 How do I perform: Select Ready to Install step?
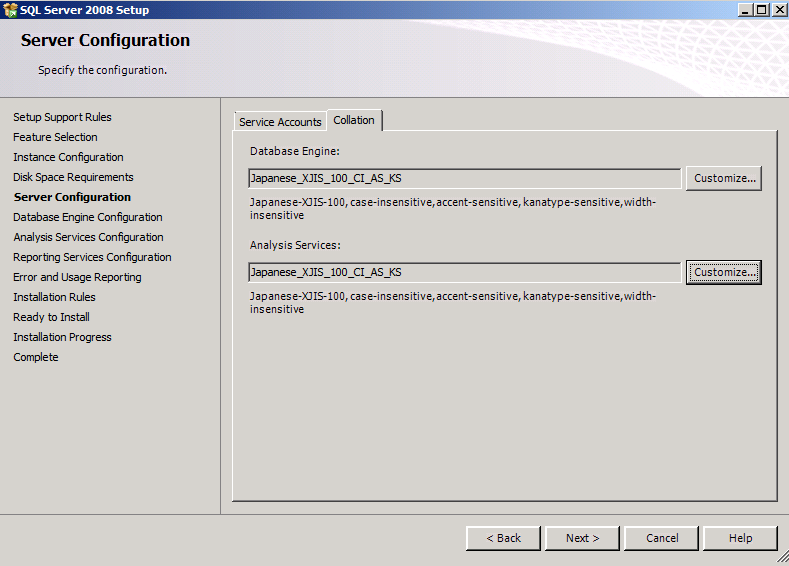[51, 317]
